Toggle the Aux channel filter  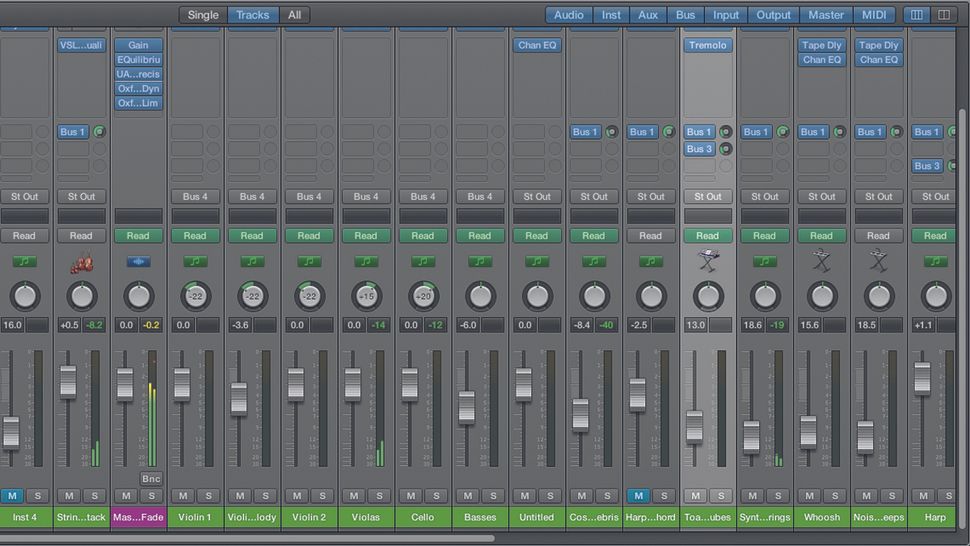click(x=648, y=15)
